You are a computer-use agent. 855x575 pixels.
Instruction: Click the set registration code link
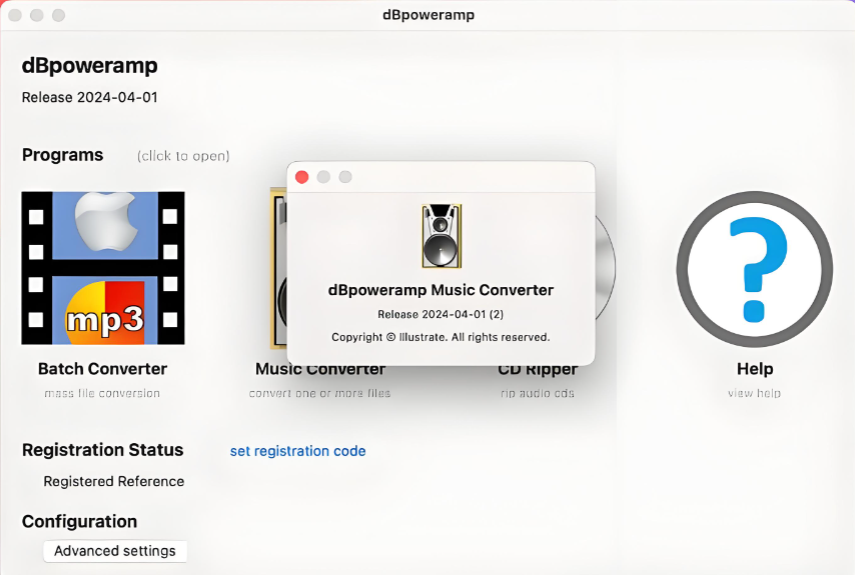298,451
